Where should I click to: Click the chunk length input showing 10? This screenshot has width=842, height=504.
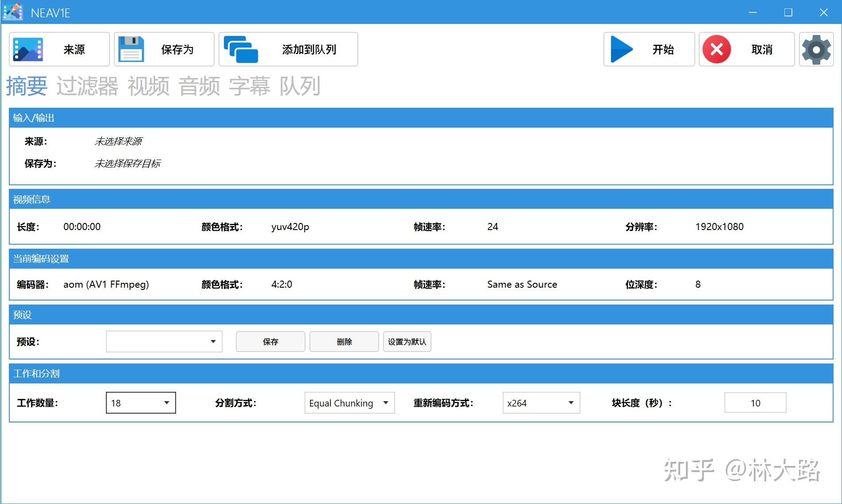click(755, 402)
